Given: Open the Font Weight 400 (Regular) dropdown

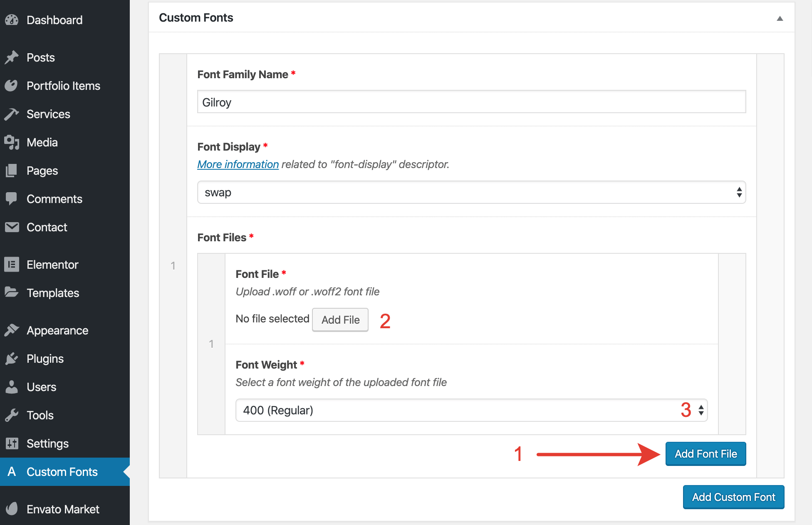Looking at the screenshot, I should click(471, 410).
